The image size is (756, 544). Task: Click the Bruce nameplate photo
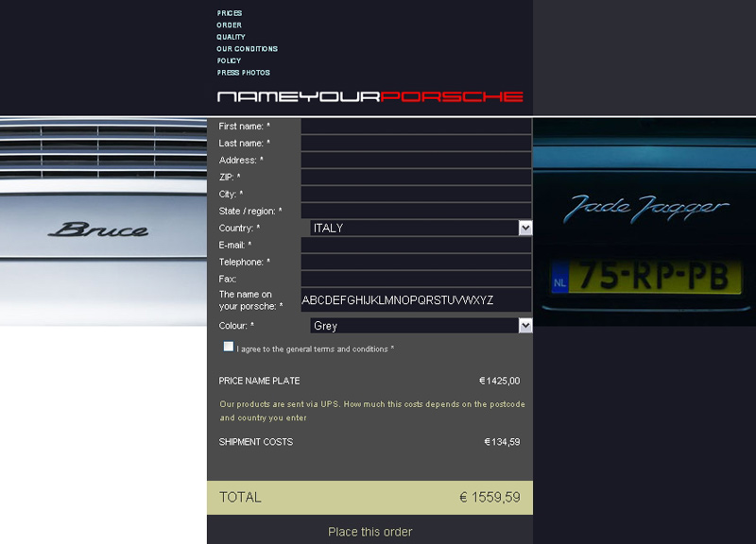click(103, 221)
